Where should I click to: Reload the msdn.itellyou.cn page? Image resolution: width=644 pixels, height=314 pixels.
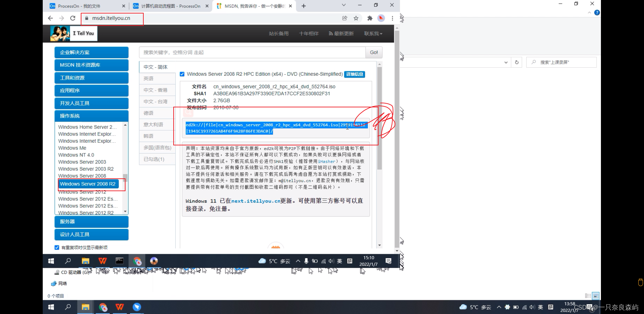(73, 18)
